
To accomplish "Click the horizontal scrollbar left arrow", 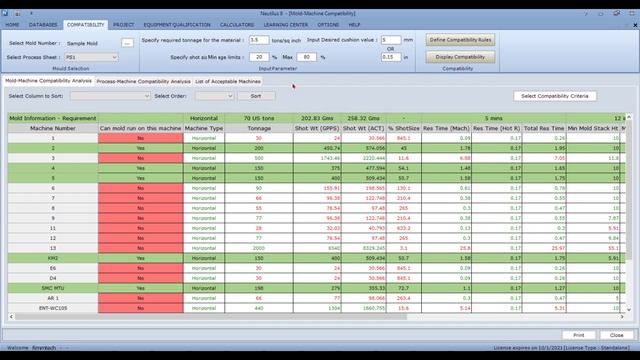I will (11, 317).
